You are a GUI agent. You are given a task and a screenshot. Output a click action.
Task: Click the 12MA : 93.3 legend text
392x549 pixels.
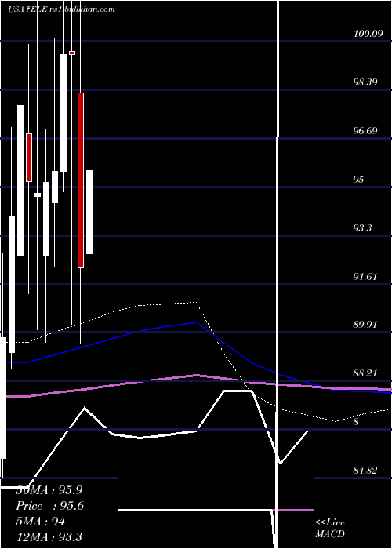(49, 536)
